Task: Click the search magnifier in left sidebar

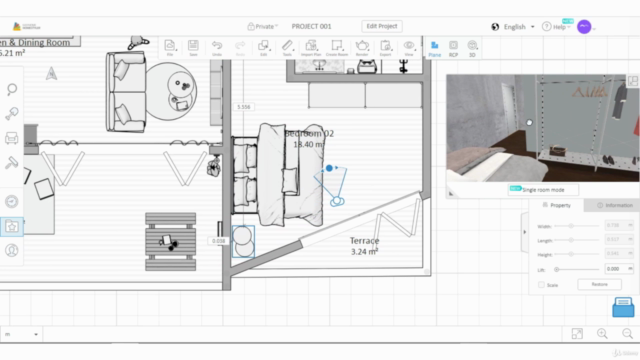Action: pos(12,89)
